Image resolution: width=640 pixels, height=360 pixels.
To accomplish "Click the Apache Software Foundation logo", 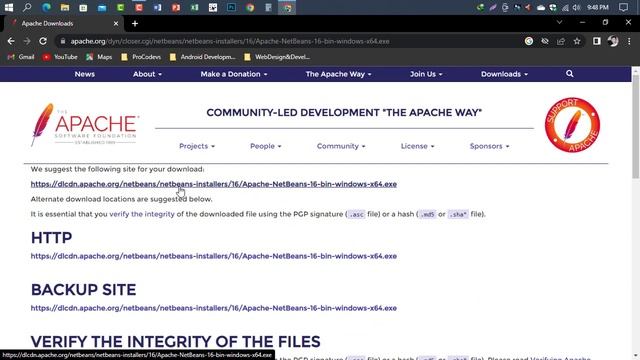I will [85, 124].
